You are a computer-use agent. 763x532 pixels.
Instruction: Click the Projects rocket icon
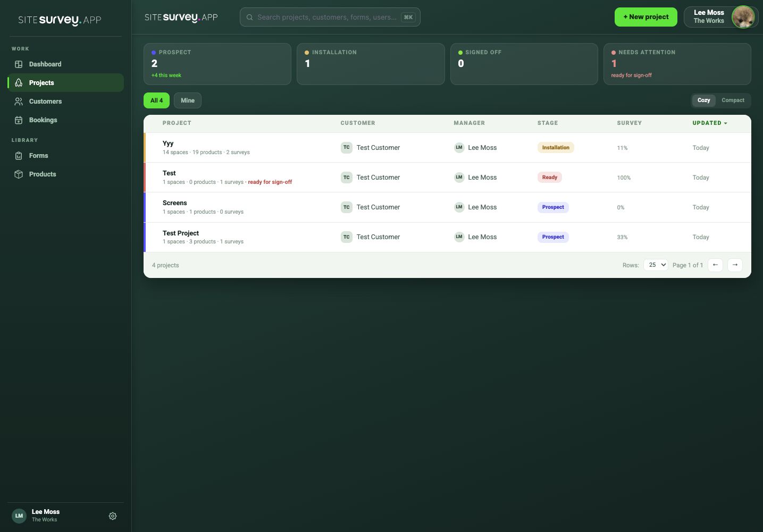[x=19, y=83]
